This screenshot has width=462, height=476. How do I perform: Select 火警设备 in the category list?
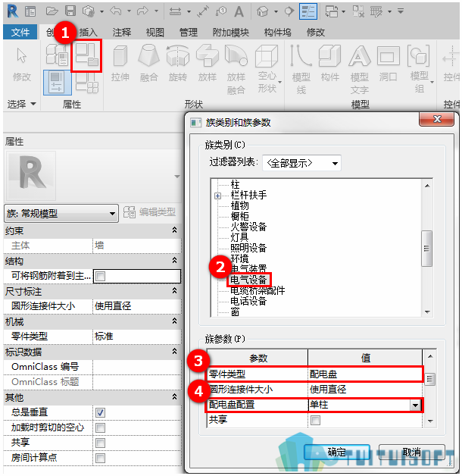(248, 227)
